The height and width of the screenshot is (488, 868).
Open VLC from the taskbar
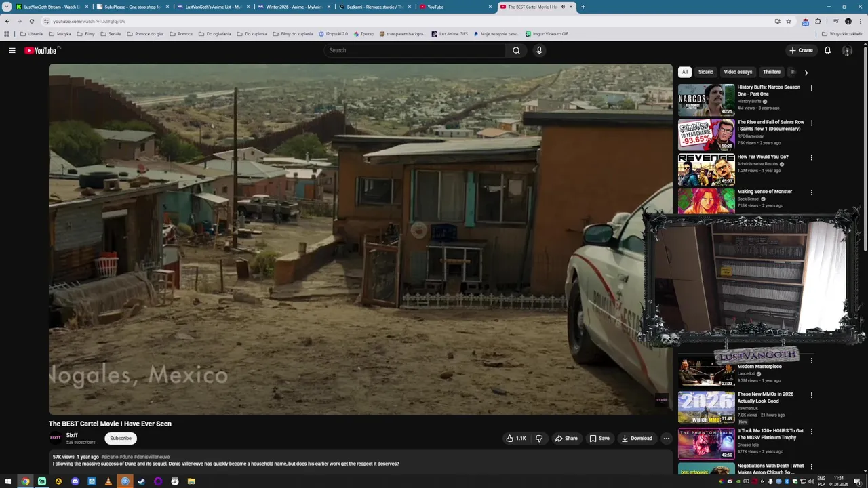(108, 481)
